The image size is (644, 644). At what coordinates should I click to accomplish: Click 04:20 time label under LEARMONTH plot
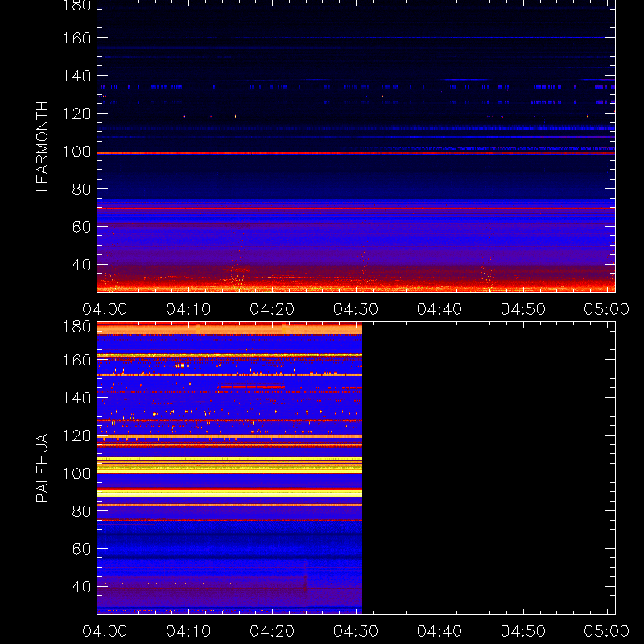272,309
